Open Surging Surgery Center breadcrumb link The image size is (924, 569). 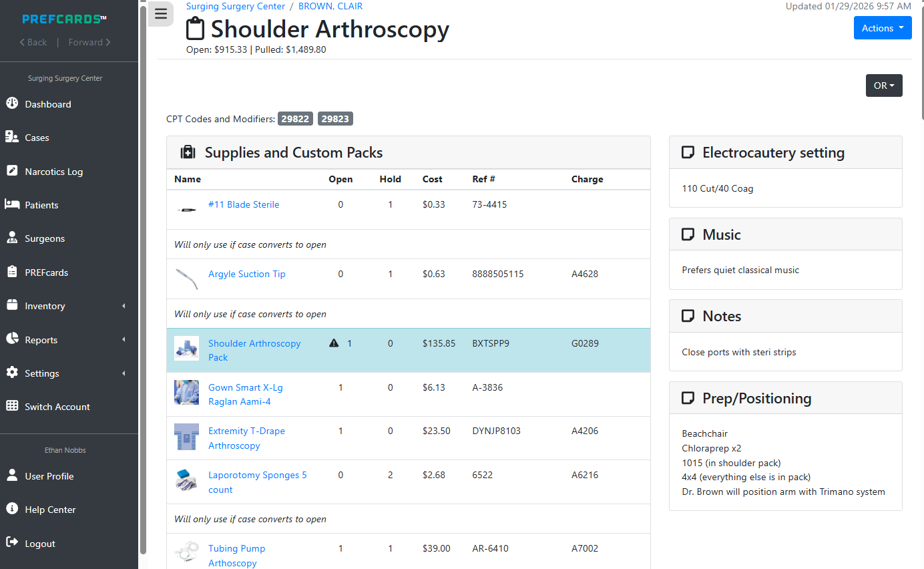pos(236,6)
